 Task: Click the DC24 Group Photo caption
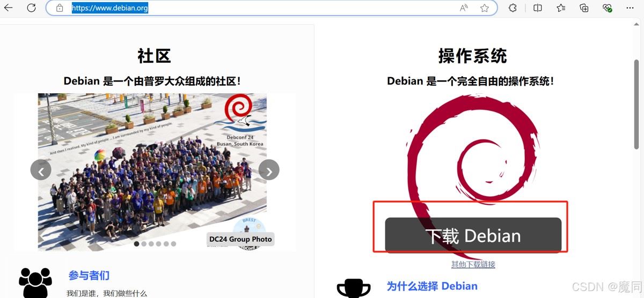(240, 239)
